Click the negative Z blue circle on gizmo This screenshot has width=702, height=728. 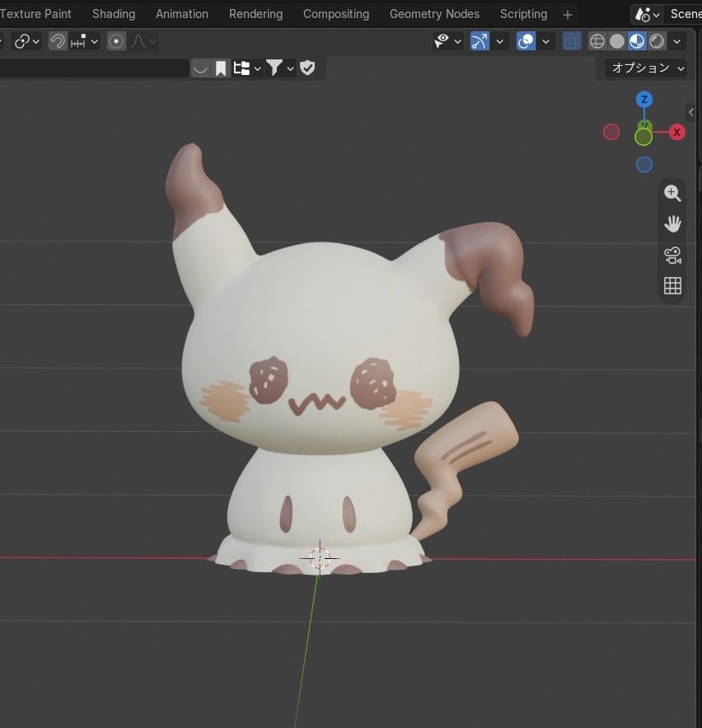click(644, 165)
